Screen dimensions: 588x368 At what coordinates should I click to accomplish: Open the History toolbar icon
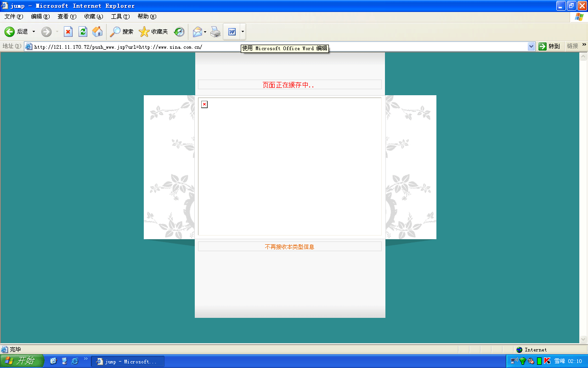click(179, 32)
